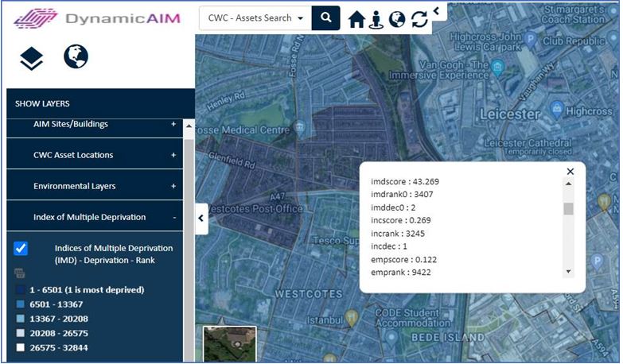Click the Tesco Superstore map label
Image resolution: width=623 pixels, height=364 pixels.
tap(336, 240)
